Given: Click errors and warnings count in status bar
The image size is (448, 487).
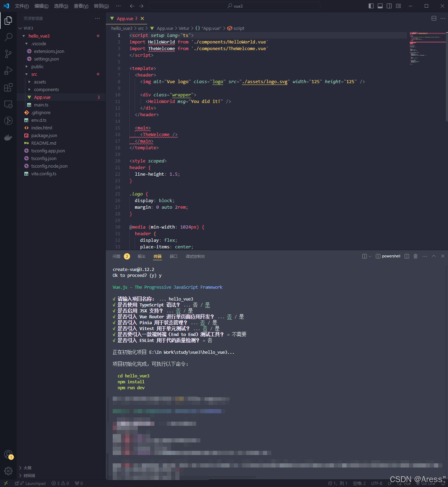Looking at the screenshot, I should 60,483.
